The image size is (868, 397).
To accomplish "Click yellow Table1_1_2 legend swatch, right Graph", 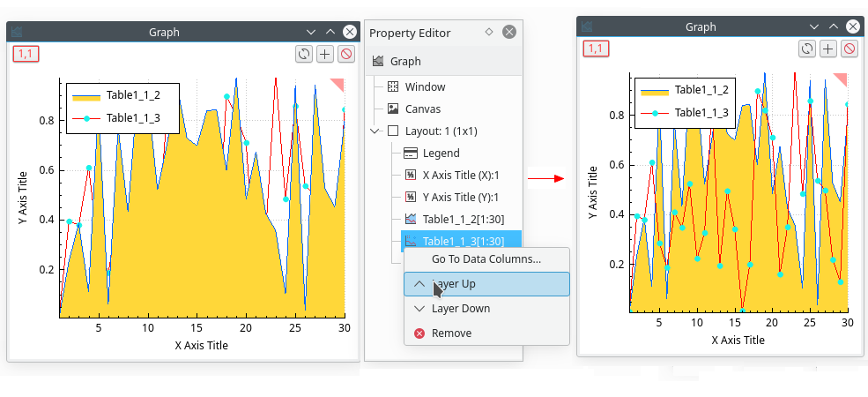I will 655,91.
